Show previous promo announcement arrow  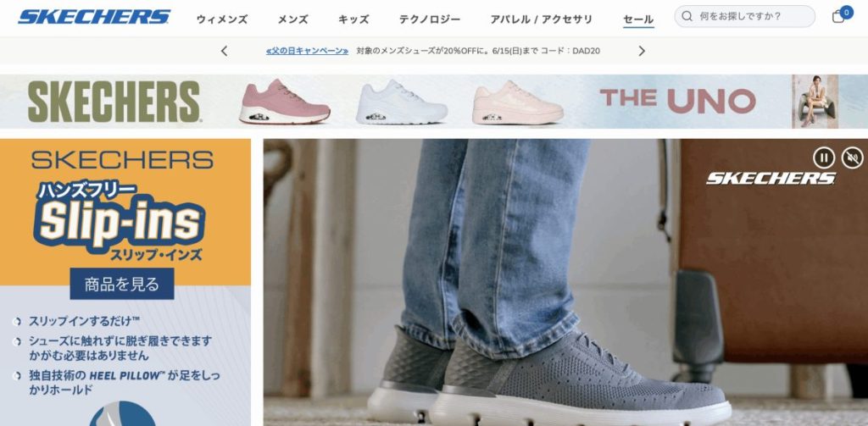(224, 51)
